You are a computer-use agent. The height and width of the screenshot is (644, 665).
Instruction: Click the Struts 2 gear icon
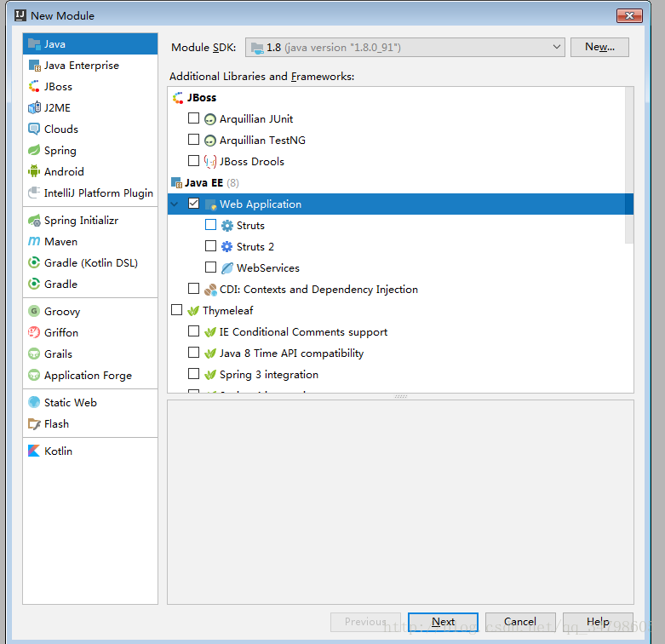(226, 246)
